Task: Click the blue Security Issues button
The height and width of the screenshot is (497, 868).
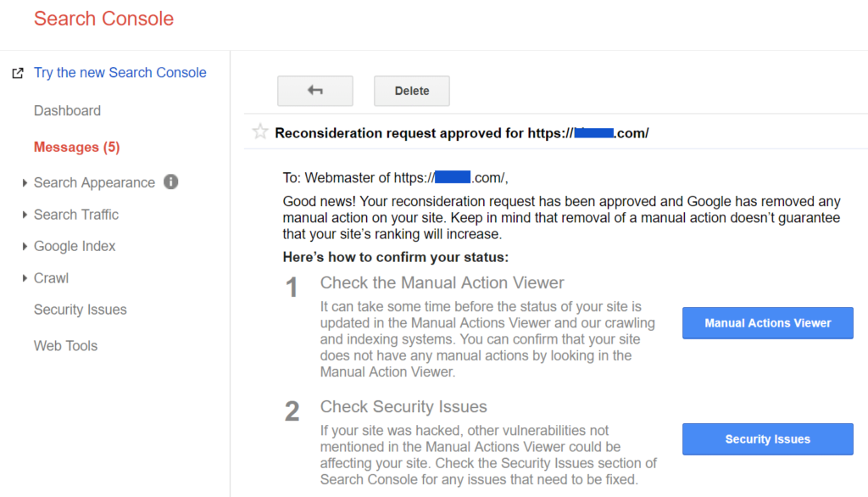Action: click(767, 439)
